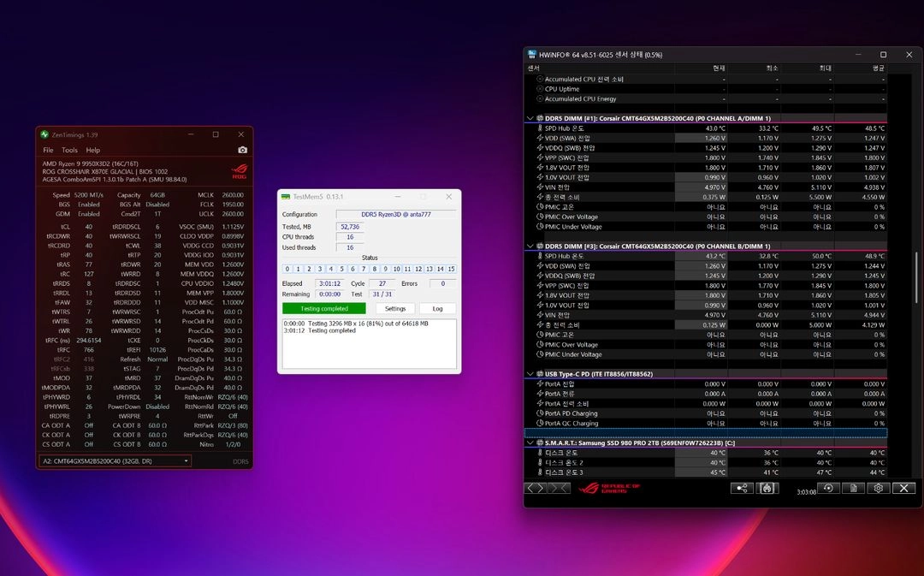Open the Tools menu in ZenTimings
Screen dimensions: 924x576
pyautogui.click(x=69, y=150)
